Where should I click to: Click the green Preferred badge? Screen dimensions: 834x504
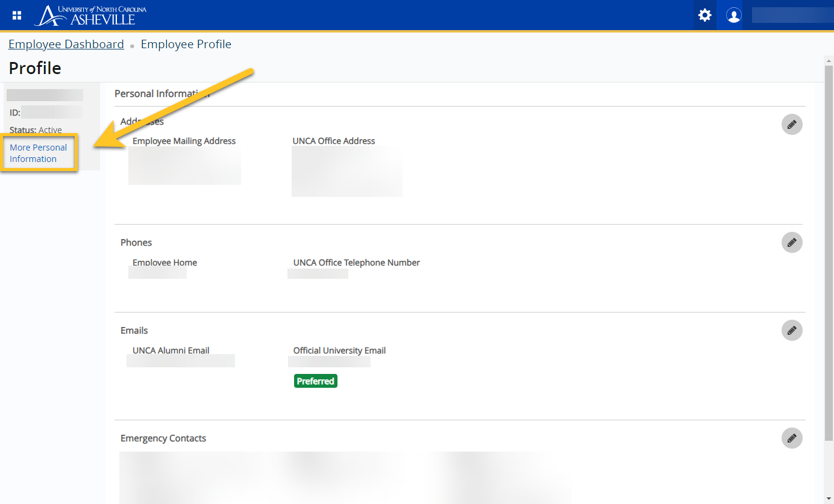[x=315, y=381]
